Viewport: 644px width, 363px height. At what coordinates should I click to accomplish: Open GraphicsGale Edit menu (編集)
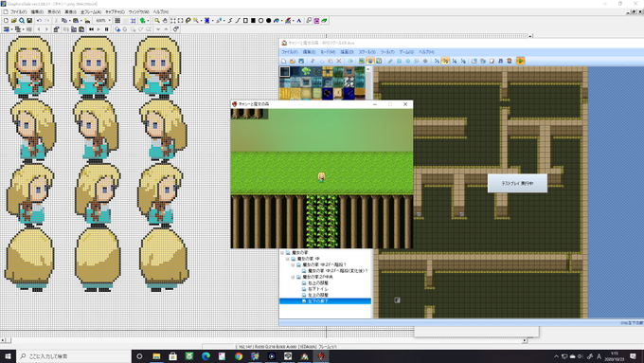point(37,12)
